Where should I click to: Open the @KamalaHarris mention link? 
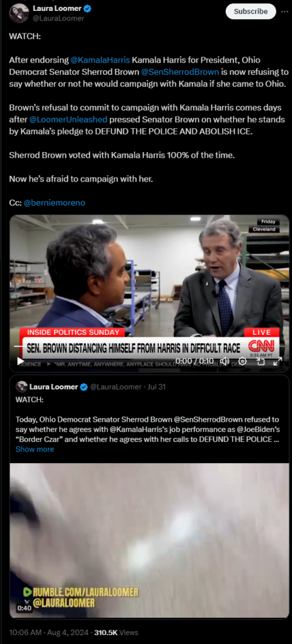pyautogui.click(x=100, y=61)
